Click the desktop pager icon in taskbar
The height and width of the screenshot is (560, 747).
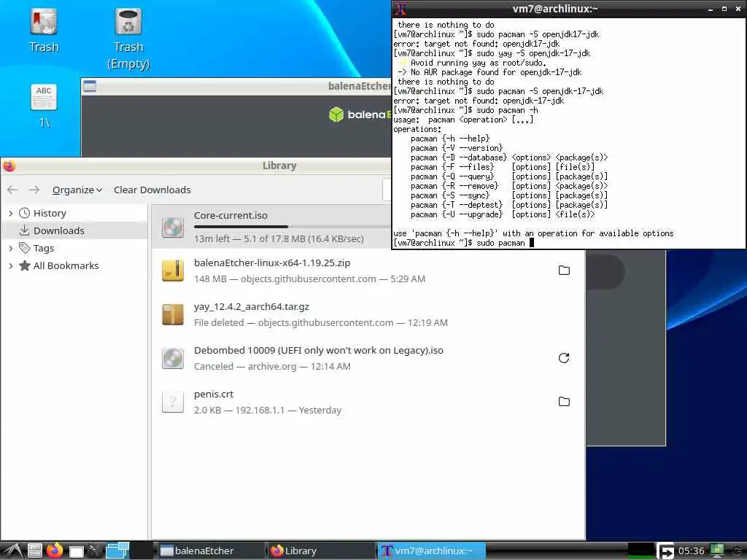[117, 551]
